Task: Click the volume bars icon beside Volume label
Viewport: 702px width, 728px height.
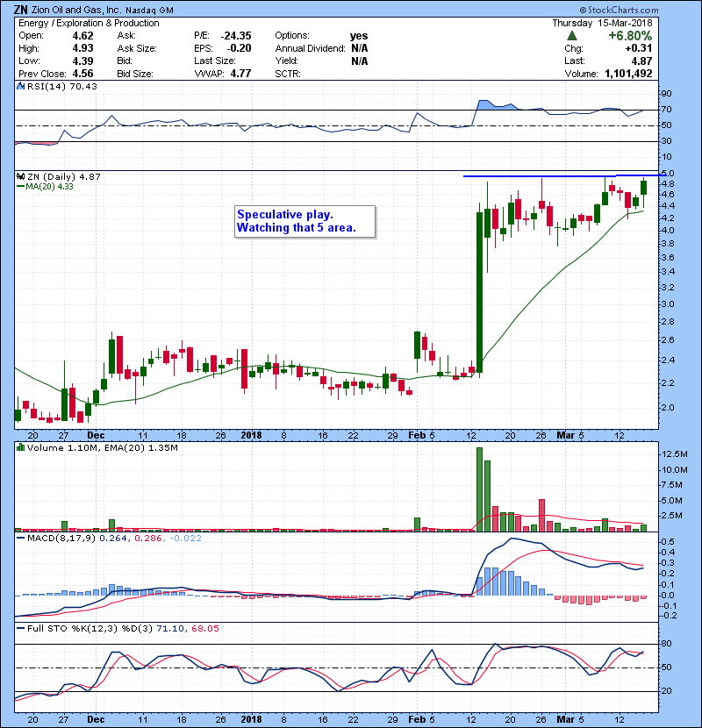Action: coord(20,447)
